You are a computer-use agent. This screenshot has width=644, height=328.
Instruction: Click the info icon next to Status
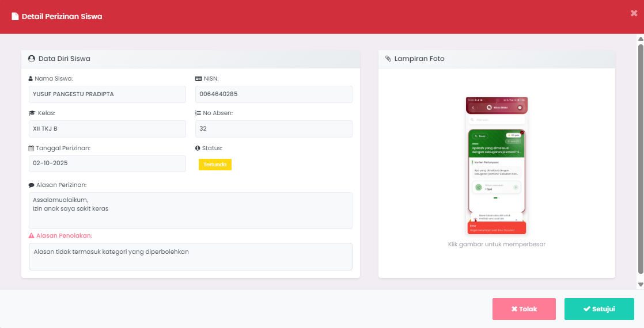pos(198,148)
